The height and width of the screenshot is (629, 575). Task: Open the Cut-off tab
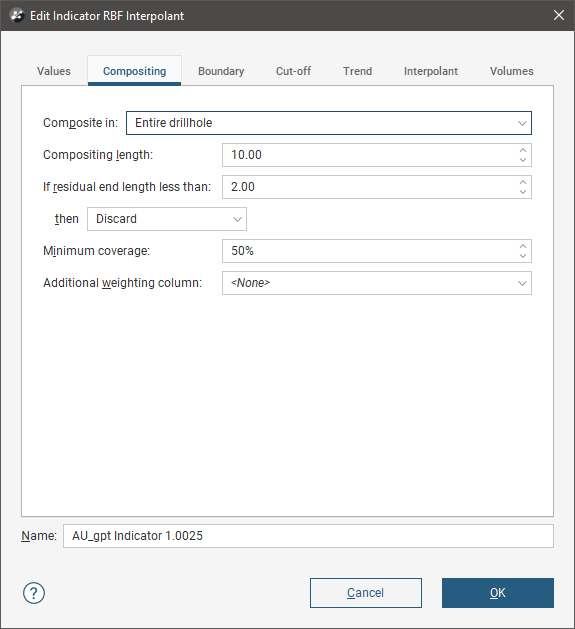click(293, 71)
